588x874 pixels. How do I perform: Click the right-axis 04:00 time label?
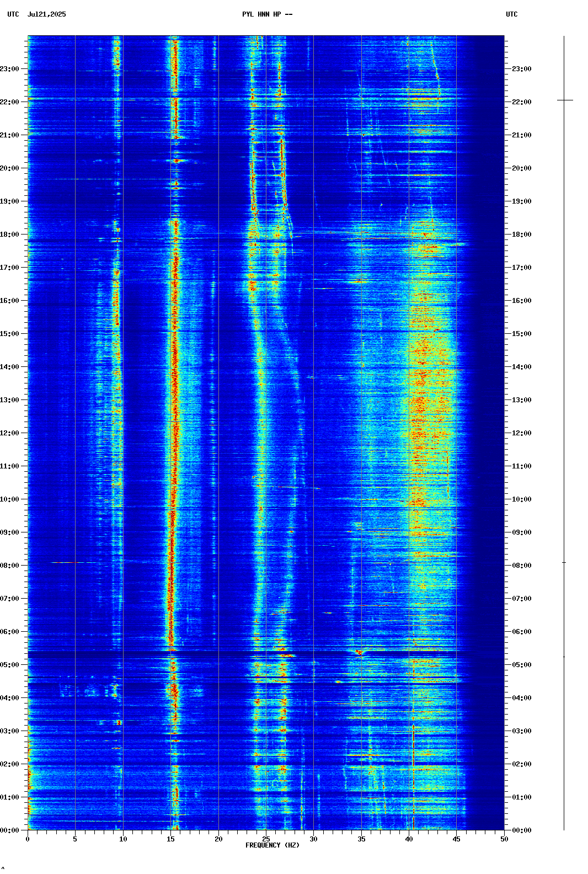(x=522, y=698)
